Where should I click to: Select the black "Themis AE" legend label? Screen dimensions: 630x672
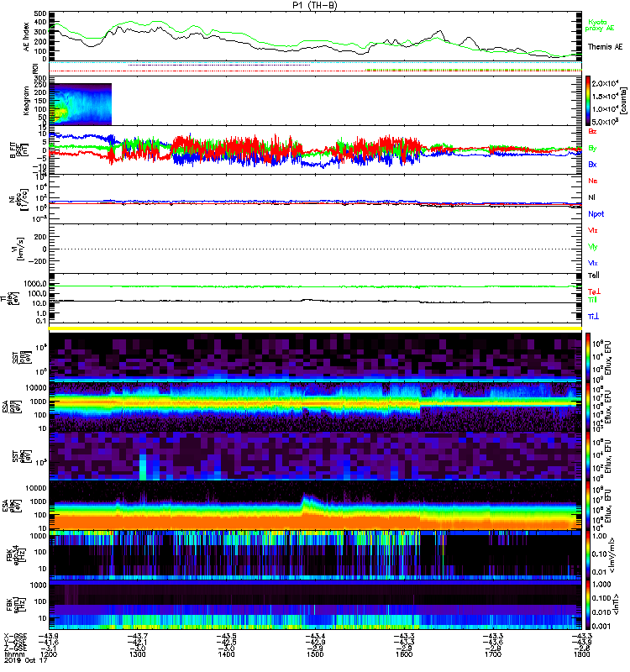605,47
